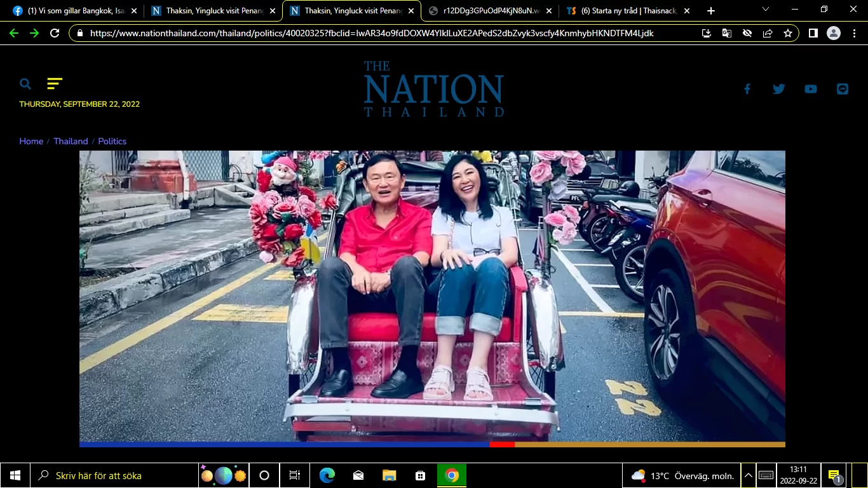Open the site search magnifier icon

25,84
